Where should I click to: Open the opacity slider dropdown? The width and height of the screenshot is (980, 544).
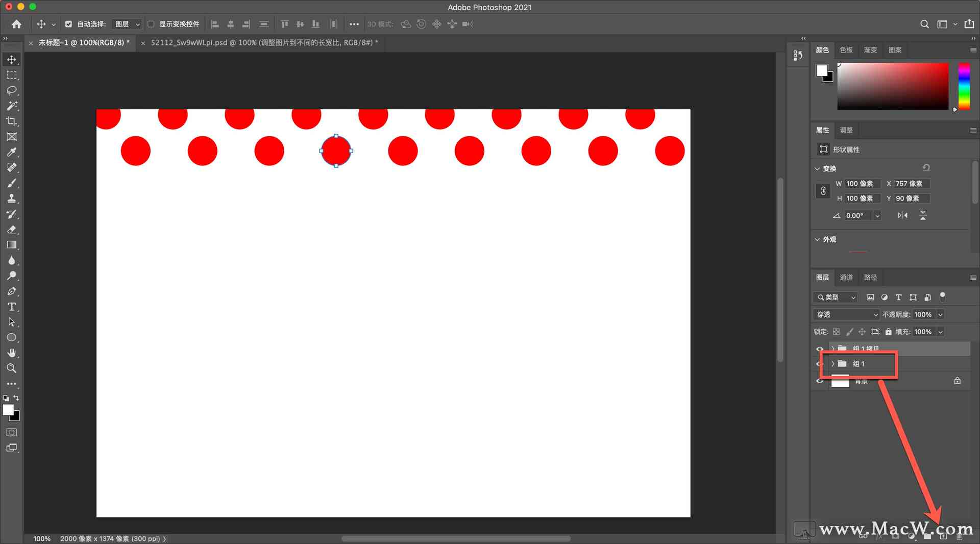tap(940, 314)
